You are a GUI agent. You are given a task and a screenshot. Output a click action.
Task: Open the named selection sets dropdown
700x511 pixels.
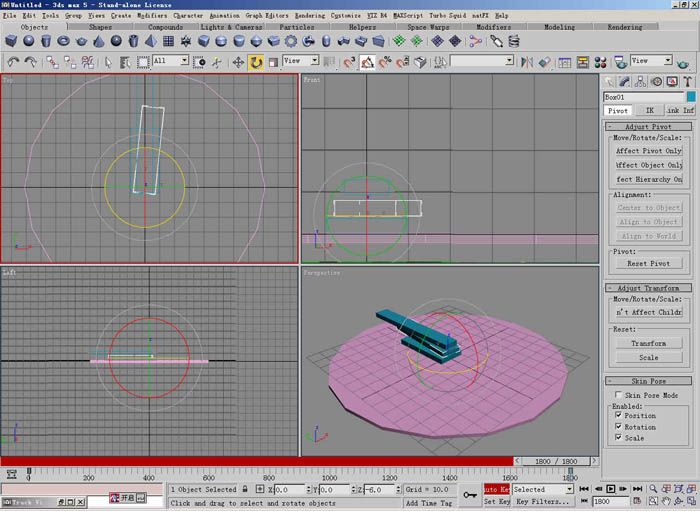pyautogui.click(x=482, y=61)
